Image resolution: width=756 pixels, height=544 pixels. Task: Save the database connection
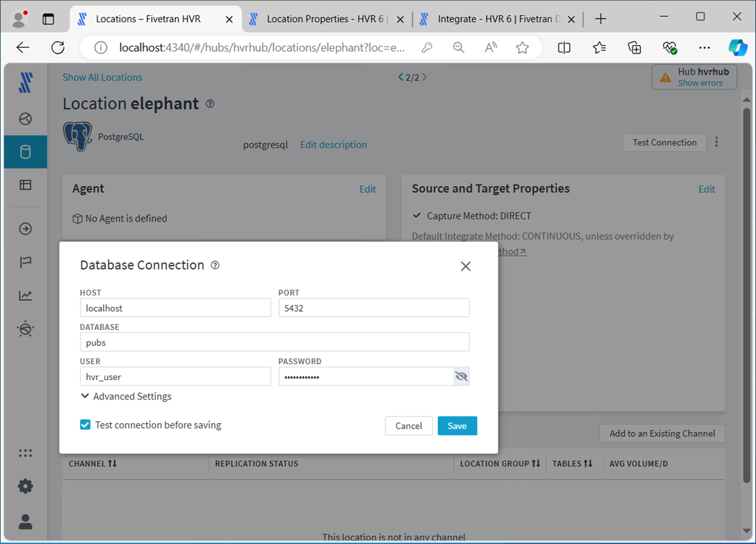click(x=457, y=426)
